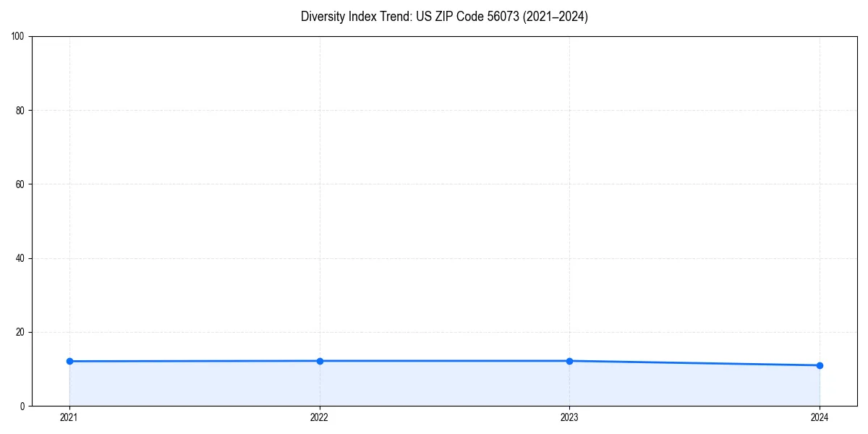Select the 2021 data point marker
Viewport: 868px width, 434px height.
point(69,360)
